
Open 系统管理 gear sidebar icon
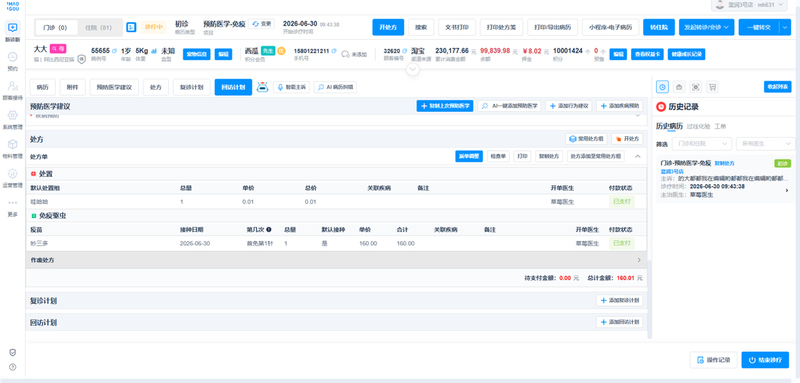(13, 115)
